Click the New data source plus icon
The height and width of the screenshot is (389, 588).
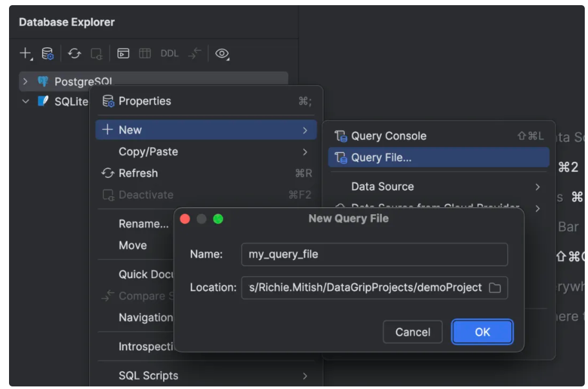pyautogui.click(x=25, y=54)
